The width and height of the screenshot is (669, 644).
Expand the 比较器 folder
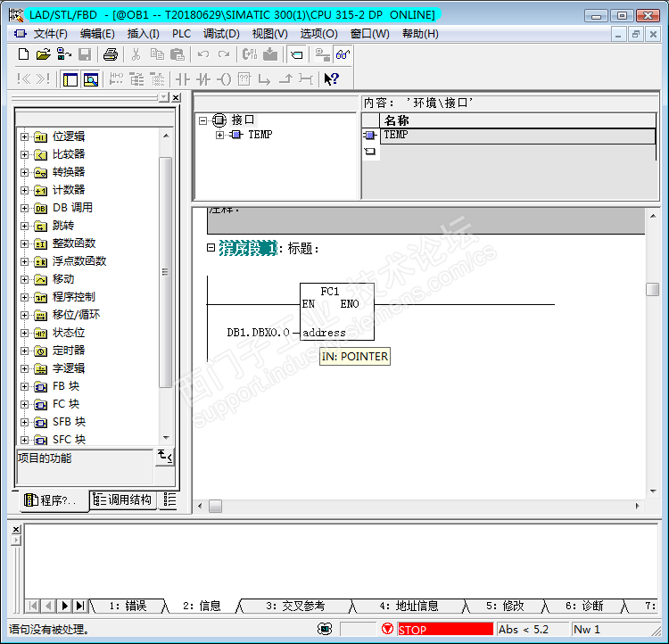pyautogui.click(x=24, y=154)
